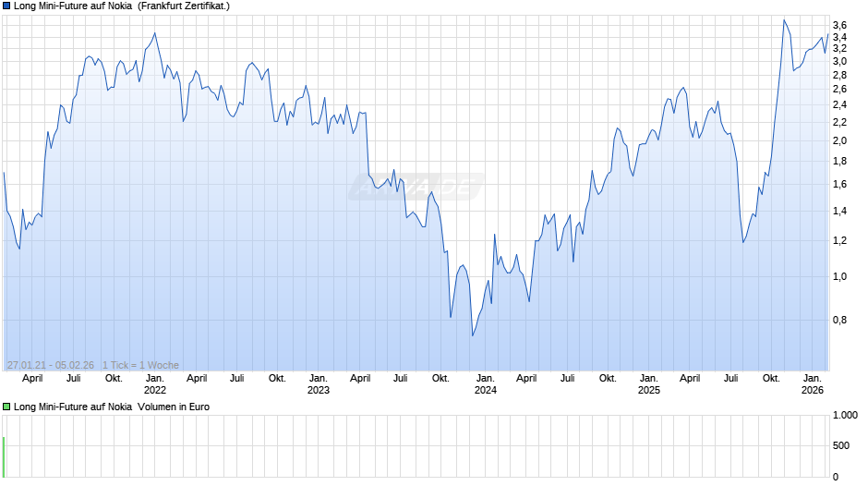Viewport: 868px width, 486px height.
Task: Click the '2,0' price axis label
Action: click(x=839, y=140)
